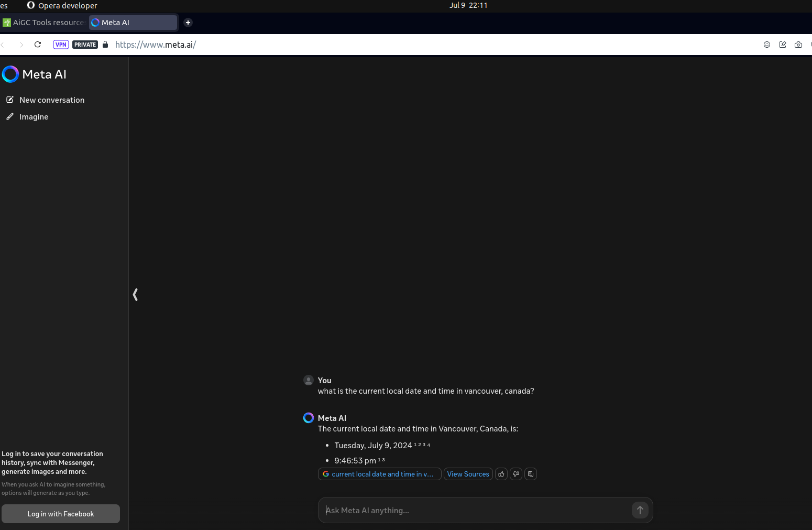Switch to the AiGC Tools resources tab
The width and height of the screenshot is (812, 530).
[44, 23]
